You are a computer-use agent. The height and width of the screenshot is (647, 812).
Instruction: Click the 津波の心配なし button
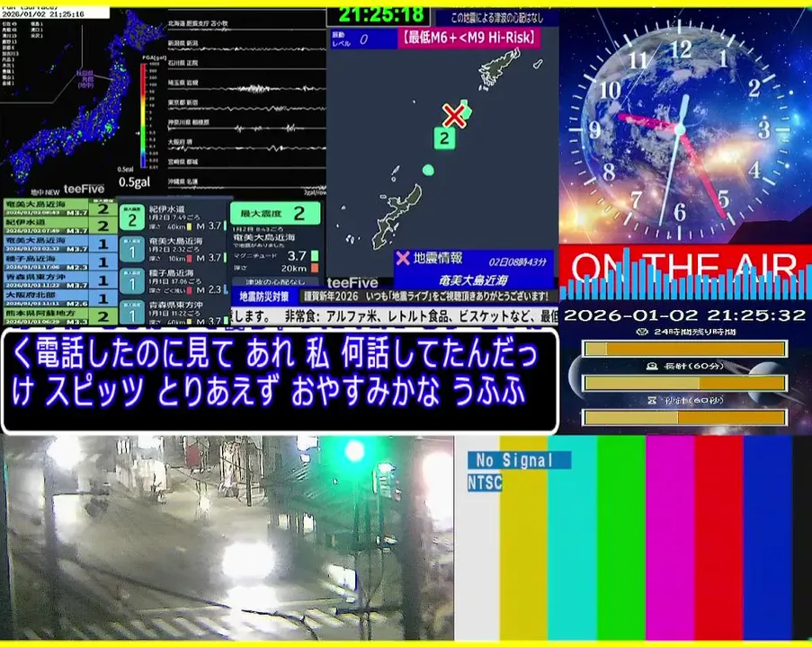pyautogui.click(x=275, y=282)
